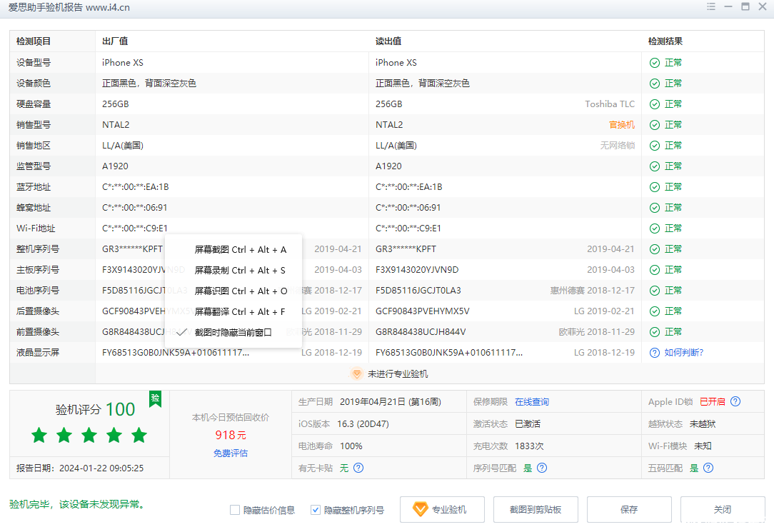Open the 免费评估 link
This screenshot has height=532, width=774.
tap(231, 453)
